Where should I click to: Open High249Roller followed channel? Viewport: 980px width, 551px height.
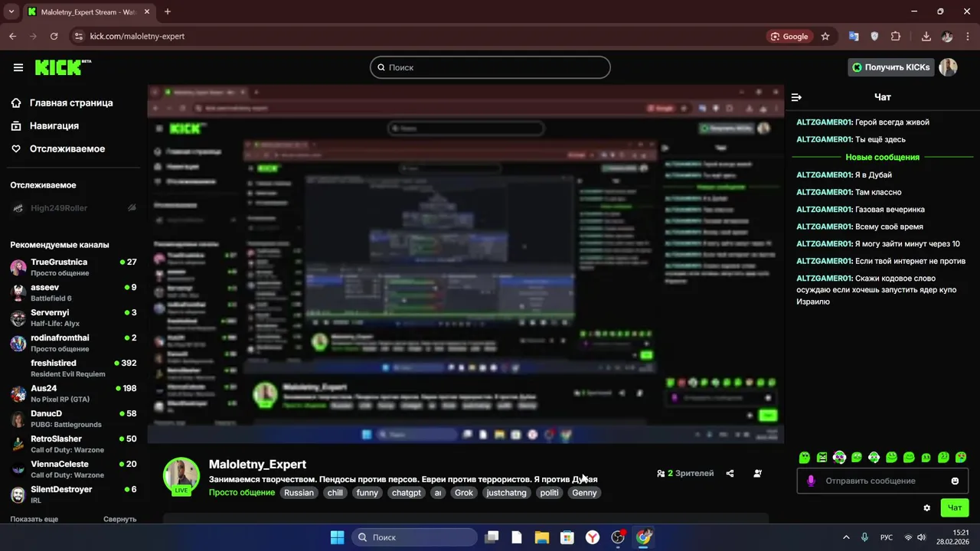73,208
